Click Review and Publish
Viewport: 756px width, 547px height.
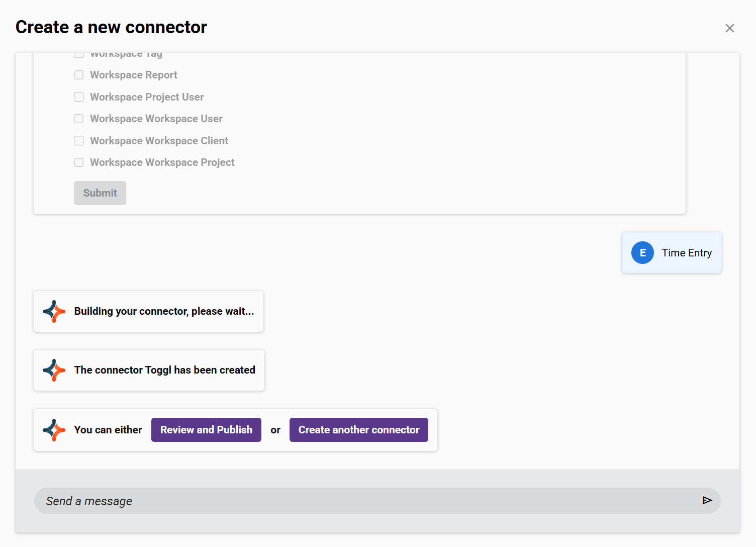click(206, 430)
